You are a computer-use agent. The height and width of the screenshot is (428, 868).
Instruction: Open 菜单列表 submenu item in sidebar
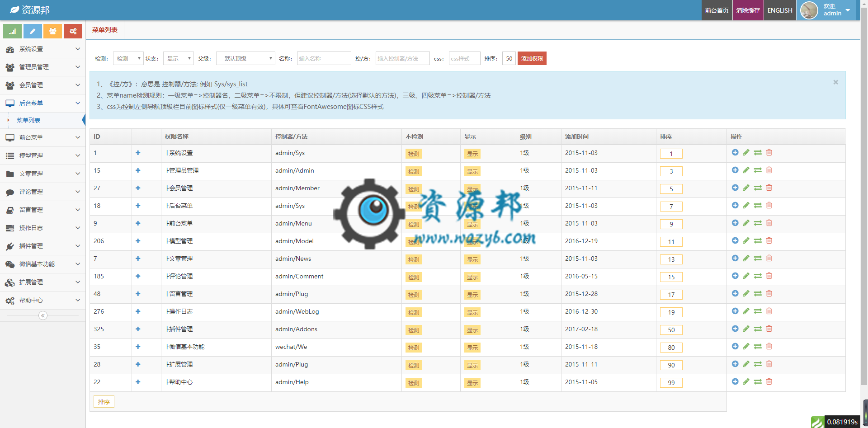click(x=42, y=120)
